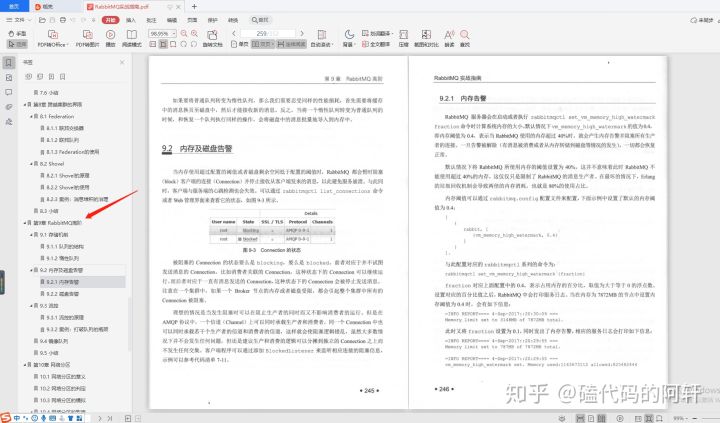Collapse the 8.1 Federation node

(31, 117)
